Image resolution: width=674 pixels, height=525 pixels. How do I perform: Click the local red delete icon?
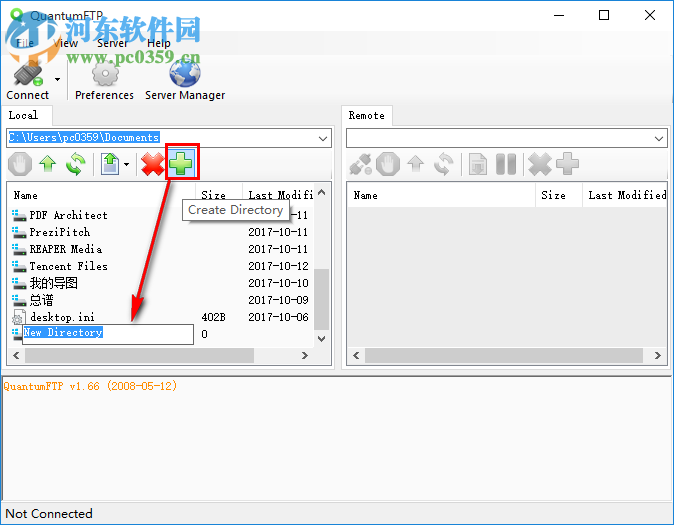click(x=152, y=164)
